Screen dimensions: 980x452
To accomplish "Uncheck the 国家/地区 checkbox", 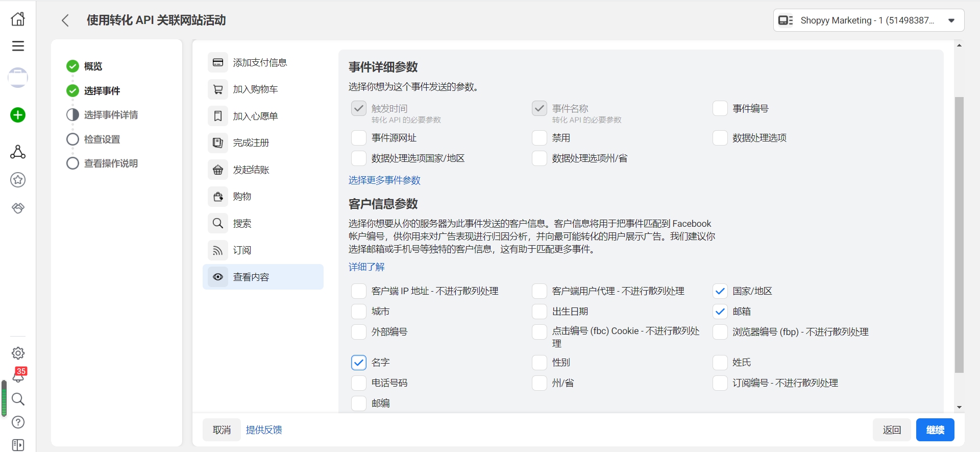I will coord(720,291).
